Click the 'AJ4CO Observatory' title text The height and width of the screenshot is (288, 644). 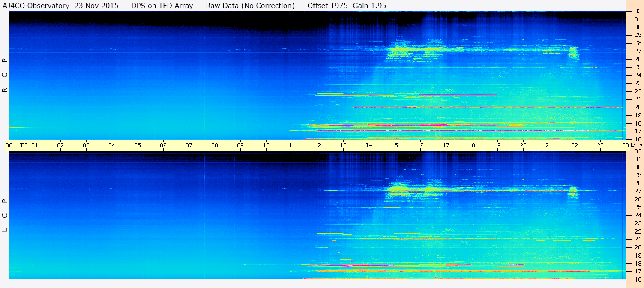click(x=36, y=6)
